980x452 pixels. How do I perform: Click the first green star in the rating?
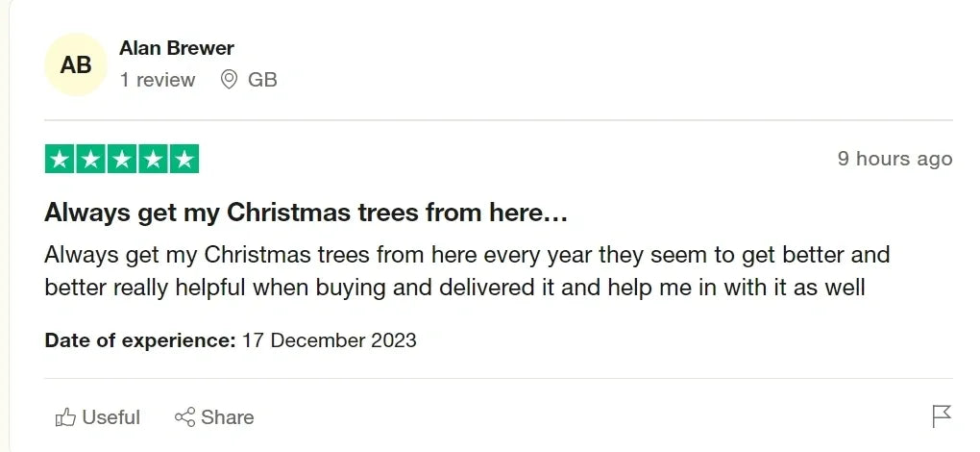pos(60,159)
